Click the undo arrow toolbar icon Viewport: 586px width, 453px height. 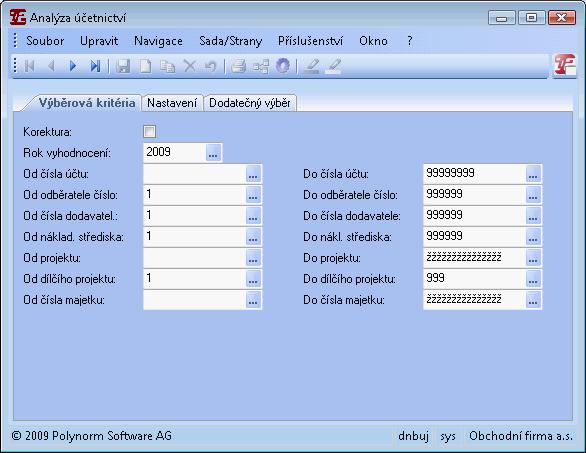click(211, 66)
